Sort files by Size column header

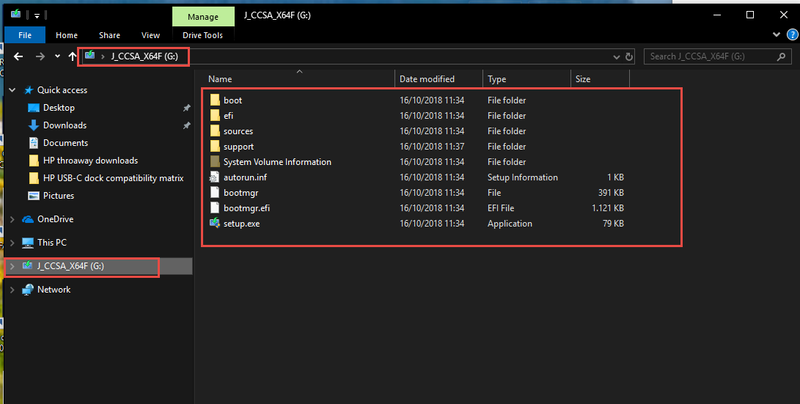click(583, 78)
